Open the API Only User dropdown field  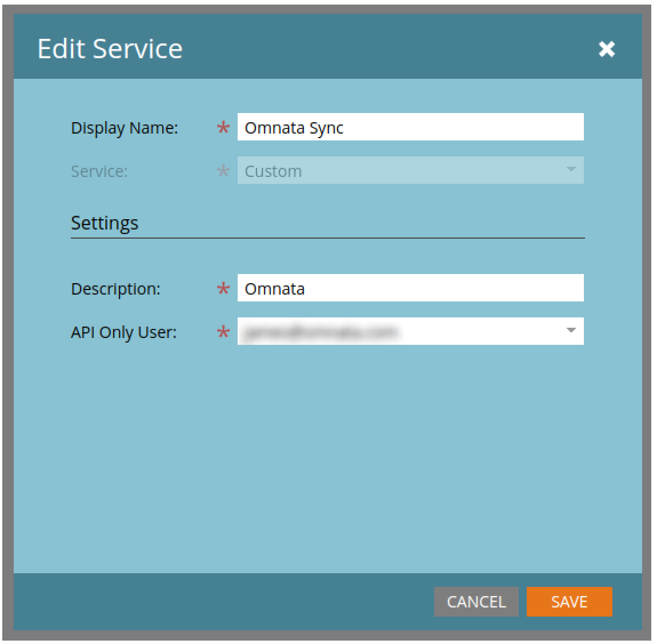(400, 332)
